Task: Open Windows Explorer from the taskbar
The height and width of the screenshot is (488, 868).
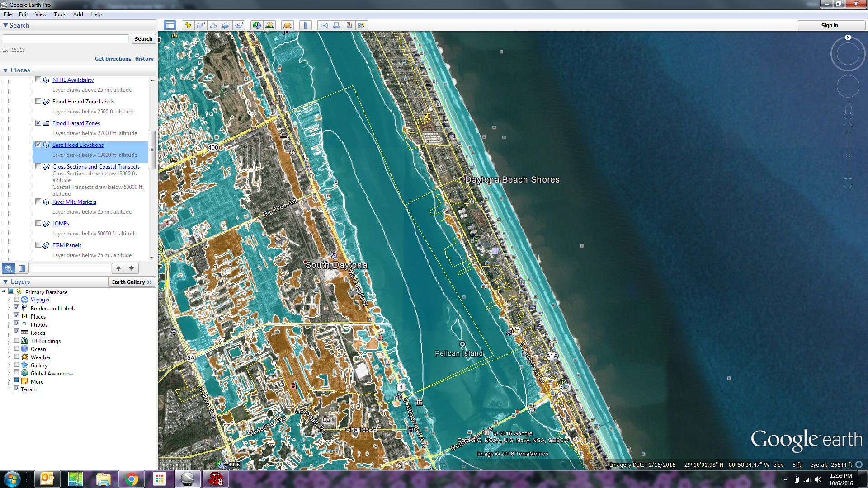Action: pyautogui.click(x=104, y=479)
